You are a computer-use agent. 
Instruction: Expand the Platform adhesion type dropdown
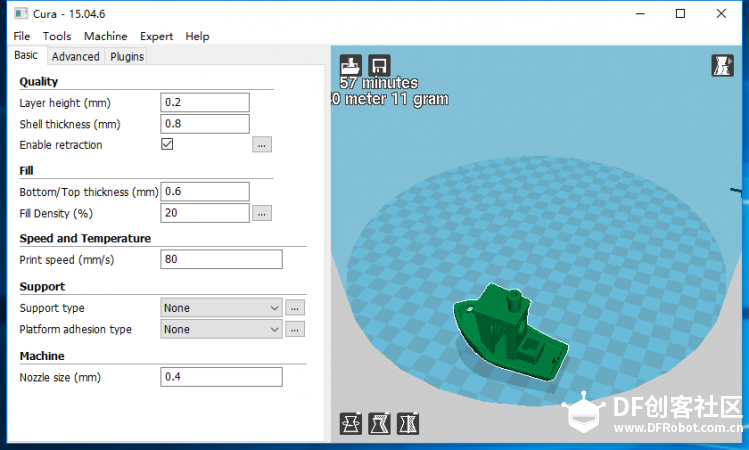click(221, 329)
